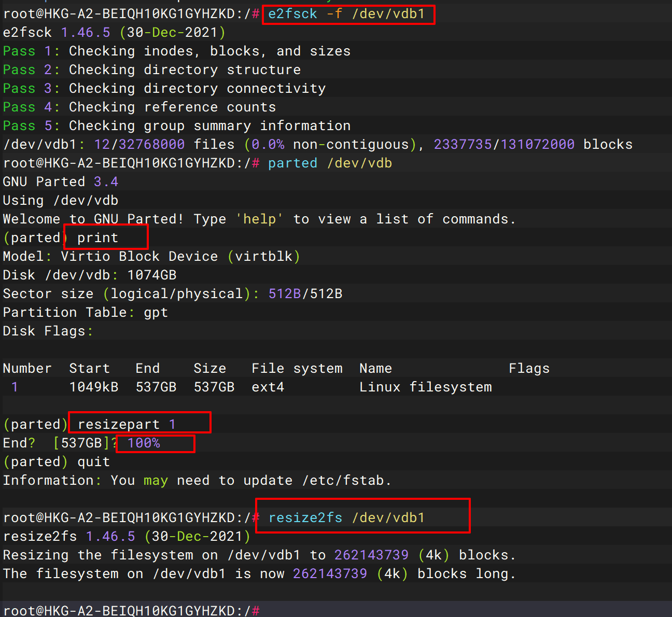The height and width of the screenshot is (617, 672).
Task: Click the print command at parted prompt
Action: click(97, 238)
